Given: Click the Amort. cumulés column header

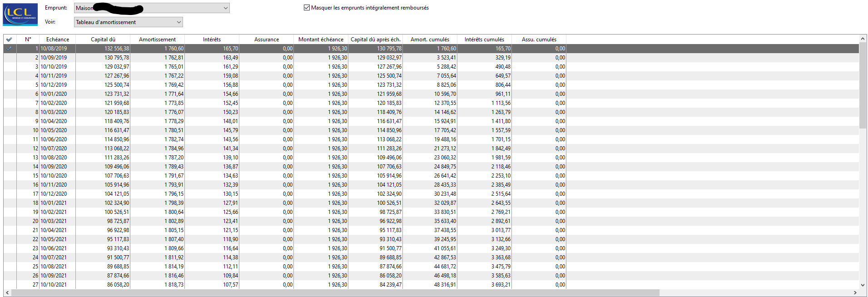Looking at the screenshot, I should pos(430,40).
